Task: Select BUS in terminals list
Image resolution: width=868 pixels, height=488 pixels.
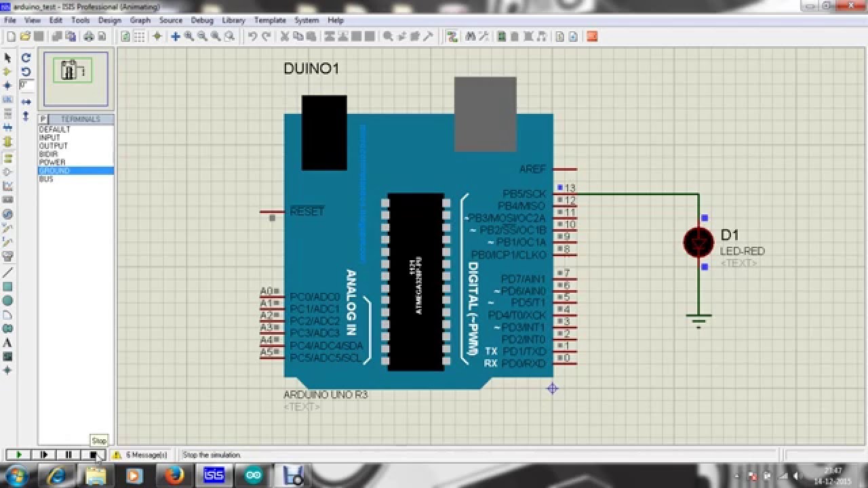Action: point(75,179)
